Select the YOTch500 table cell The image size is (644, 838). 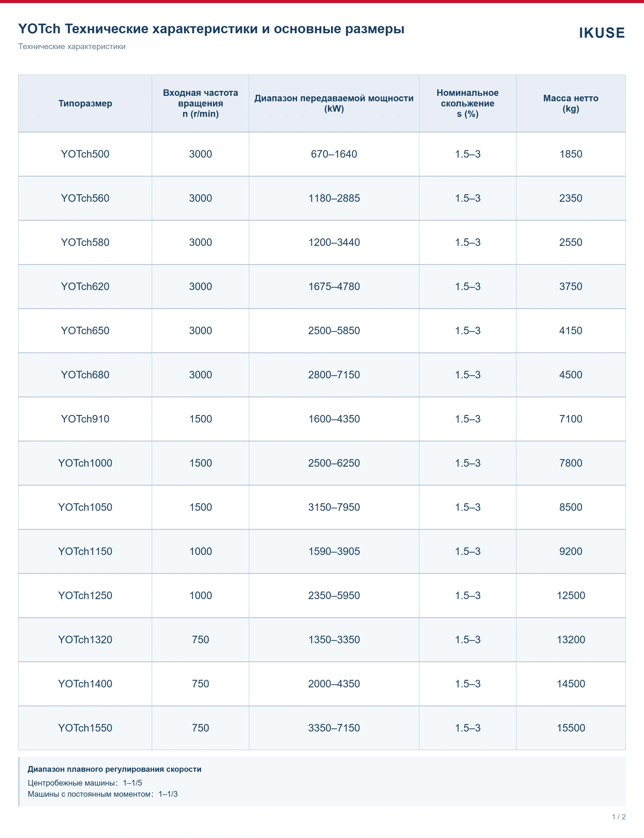click(85, 154)
